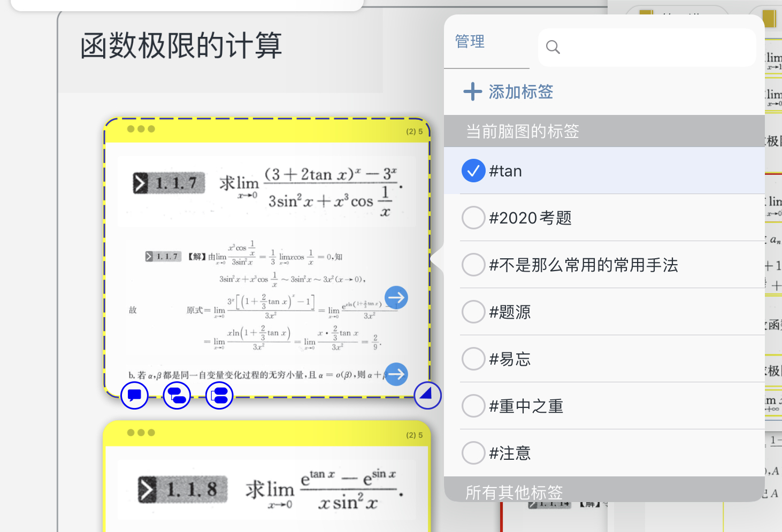Click 添加标签 to add a tag
The image size is (782, 532).
520,92
